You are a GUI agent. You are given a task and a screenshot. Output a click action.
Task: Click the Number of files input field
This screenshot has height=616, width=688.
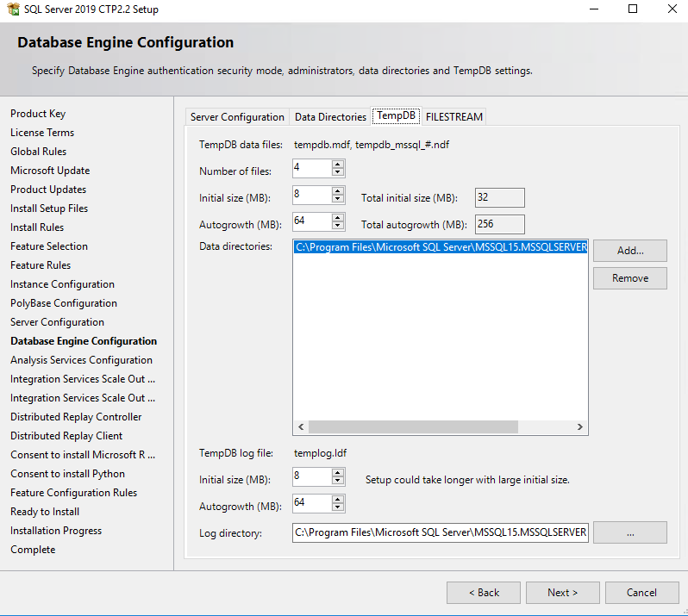coord(312,168)
